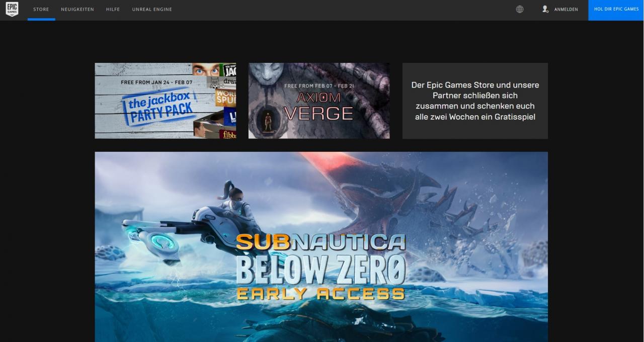Go to Unreal Engine page

(152, 10)
